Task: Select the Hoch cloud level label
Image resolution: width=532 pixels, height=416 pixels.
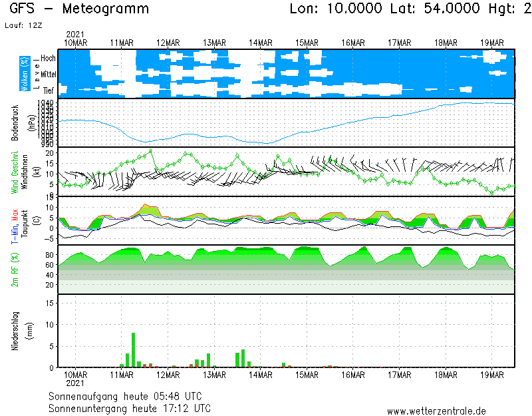Action: point(48,59)
